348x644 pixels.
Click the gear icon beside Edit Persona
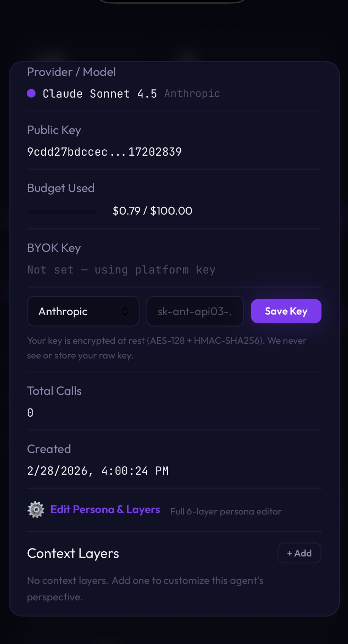point(36,510)
